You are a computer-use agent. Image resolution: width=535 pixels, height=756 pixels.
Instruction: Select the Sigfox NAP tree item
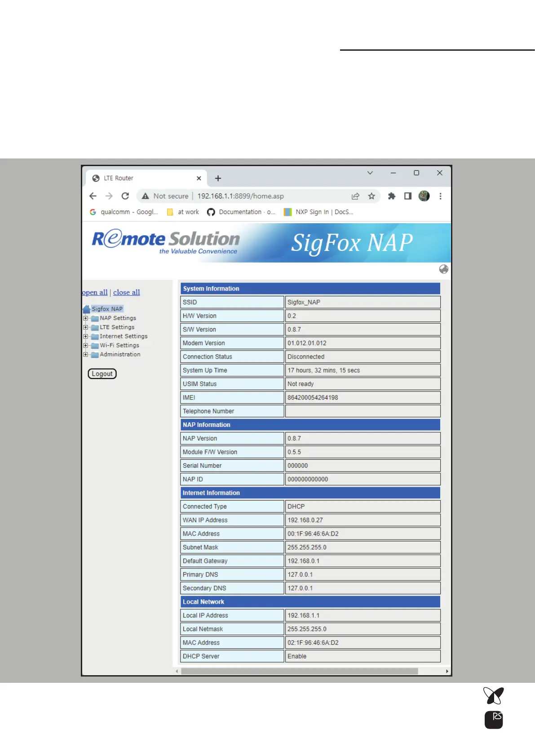tap(107, 309)
